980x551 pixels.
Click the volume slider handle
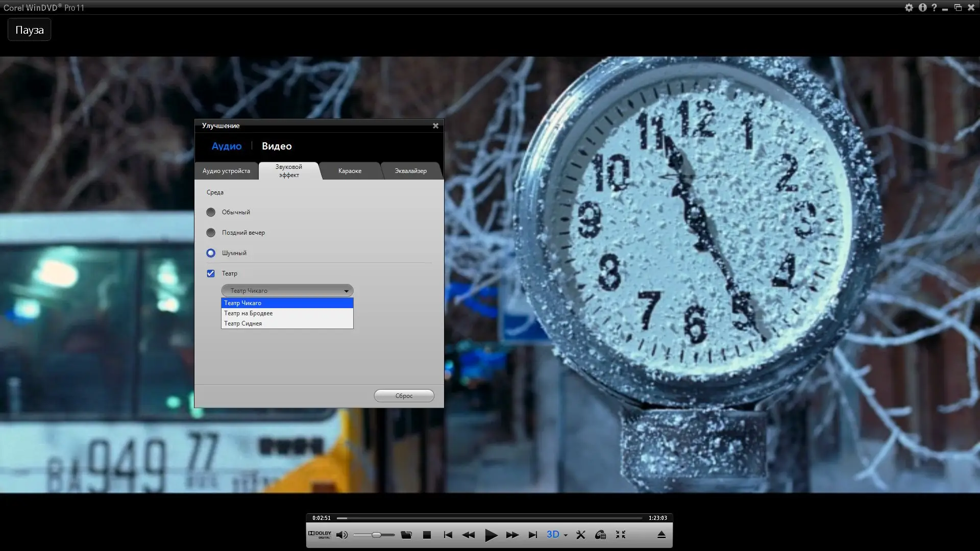tap(376, 535)
